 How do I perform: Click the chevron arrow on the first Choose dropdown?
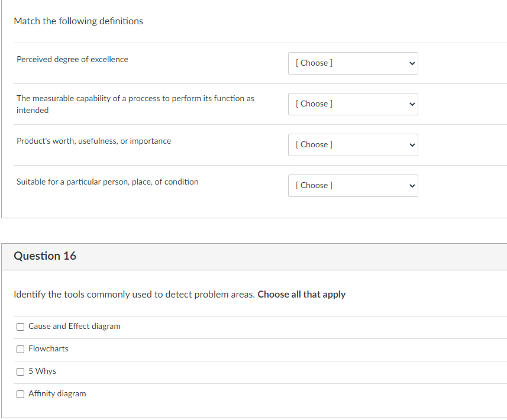click(x=411, y=63)
